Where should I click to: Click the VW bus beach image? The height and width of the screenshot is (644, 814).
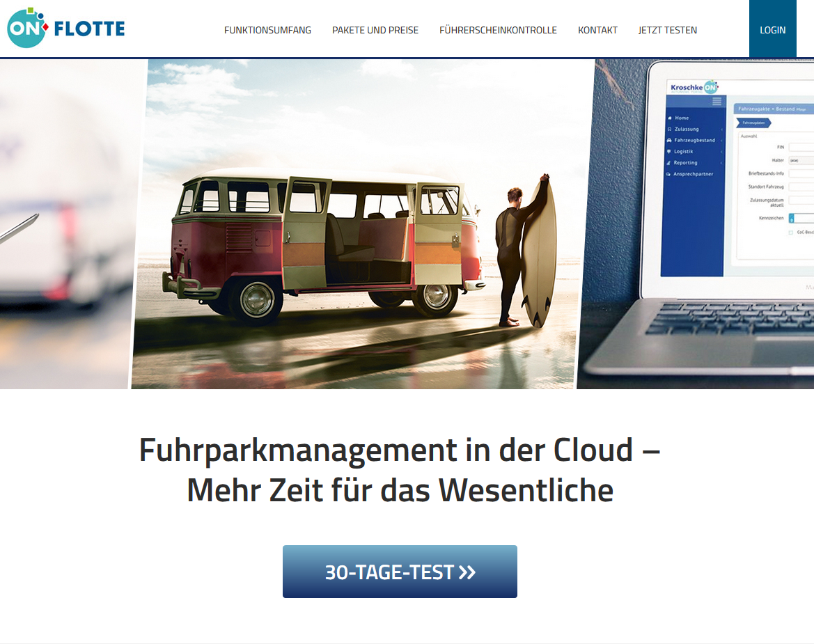(x=362, y=223)
